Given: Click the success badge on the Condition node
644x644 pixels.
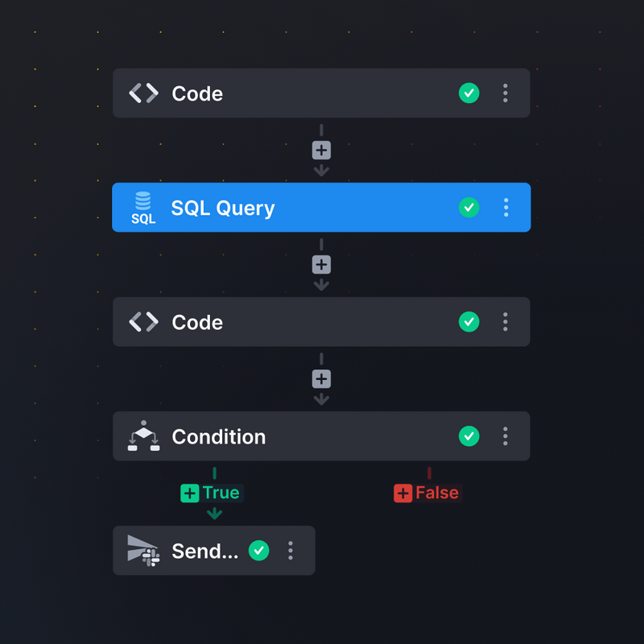Looking at the screenshot, I should tap(469, 436).
